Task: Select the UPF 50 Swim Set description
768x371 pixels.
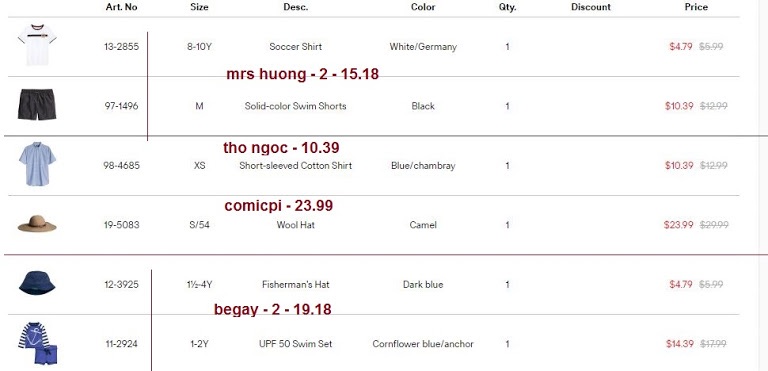Action: coord(295,344)
